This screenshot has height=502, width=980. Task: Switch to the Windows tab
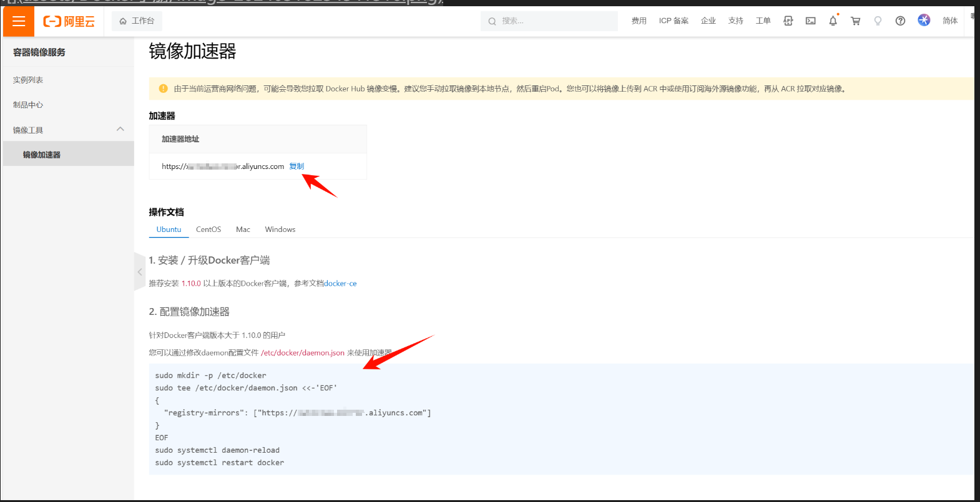[280, 229]
